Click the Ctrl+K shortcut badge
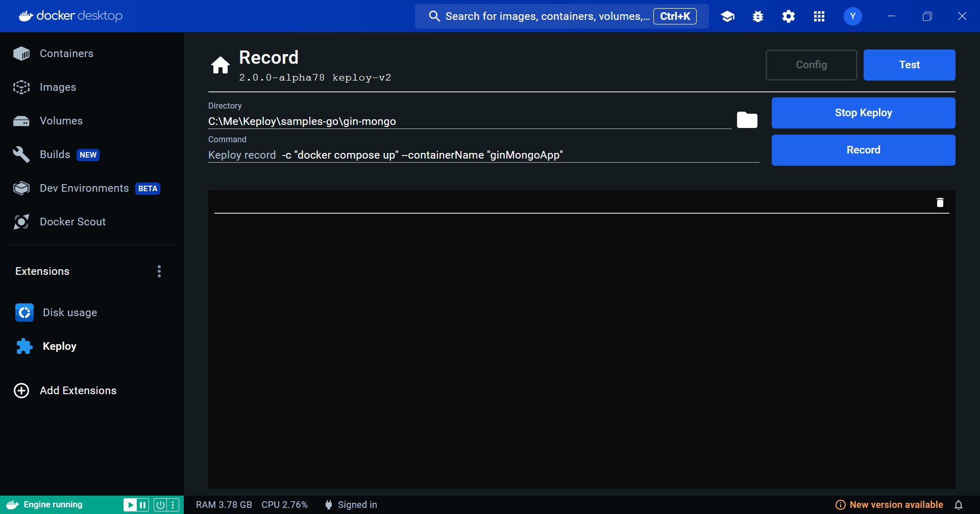Image resolution: width=980 pixels, height=514 pixels. pos(675,16)
